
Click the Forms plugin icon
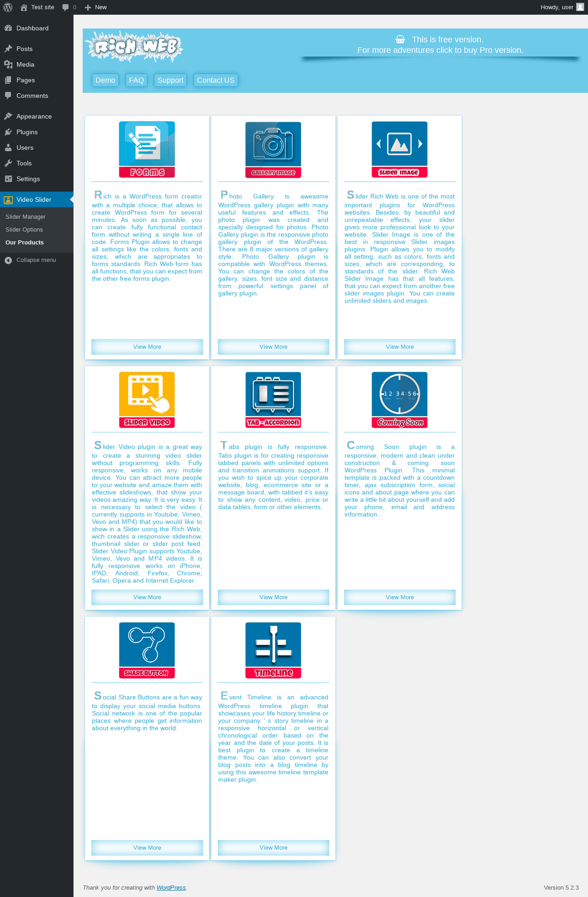147,149
